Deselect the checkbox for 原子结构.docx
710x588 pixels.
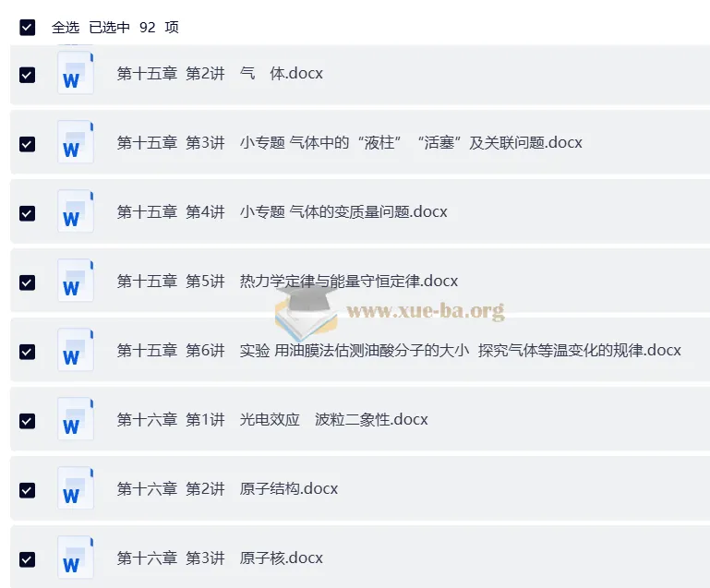tap(27, 491)
